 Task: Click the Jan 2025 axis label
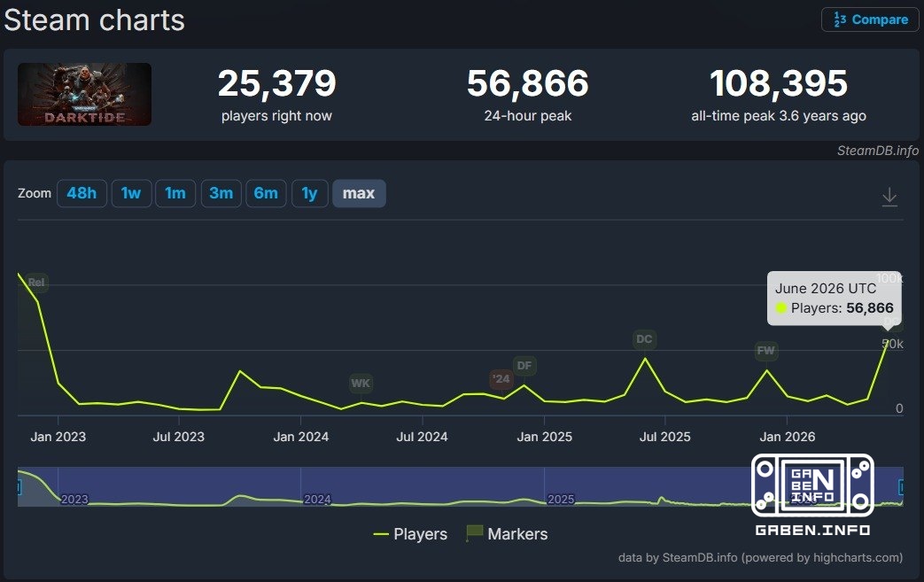click(x=545, y=437)
